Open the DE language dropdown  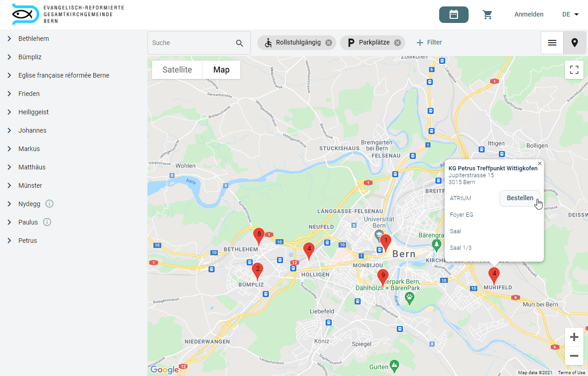click(570, 14)
